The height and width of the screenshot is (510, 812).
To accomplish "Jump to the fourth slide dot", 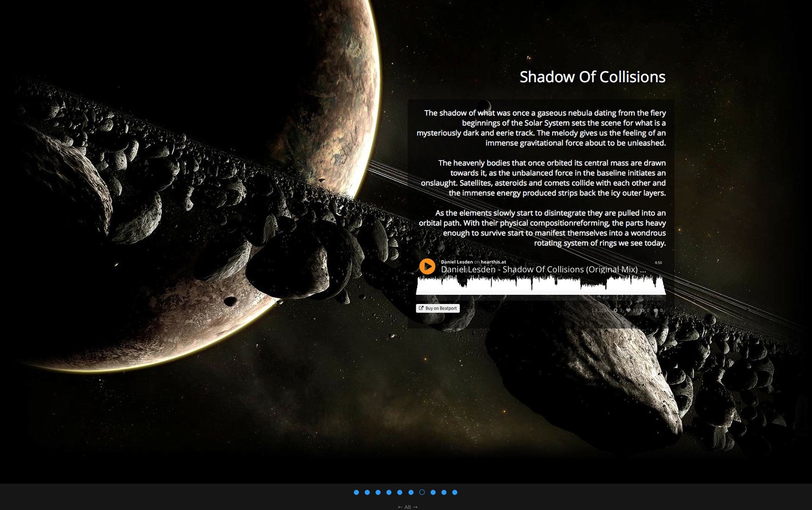I will tap(389, 492).
